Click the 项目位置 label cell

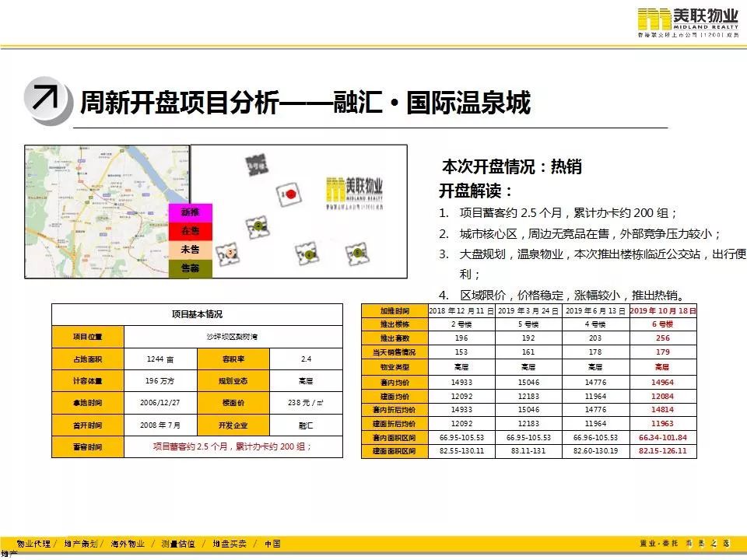click(x=88, y=337)
